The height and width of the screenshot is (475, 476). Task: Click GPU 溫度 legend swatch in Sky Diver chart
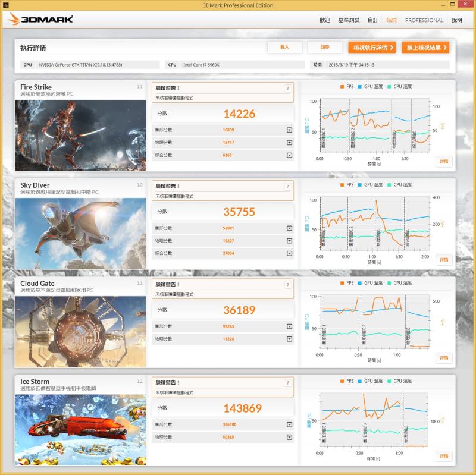pos(360,185)
